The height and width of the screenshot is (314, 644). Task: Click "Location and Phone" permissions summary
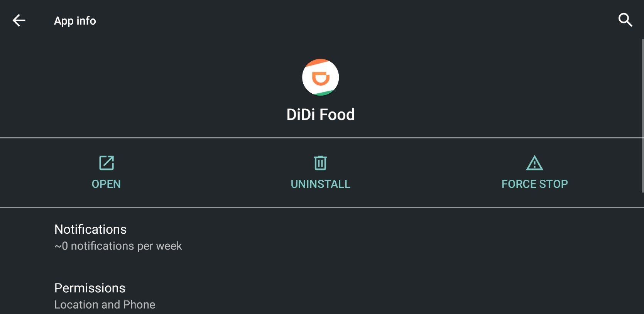point(105,305)
